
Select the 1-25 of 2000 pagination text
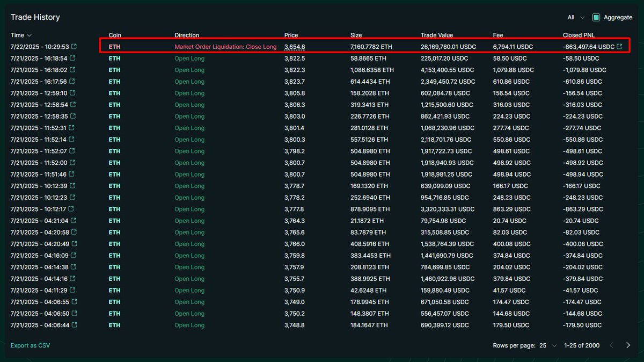(x=582, y=345)
